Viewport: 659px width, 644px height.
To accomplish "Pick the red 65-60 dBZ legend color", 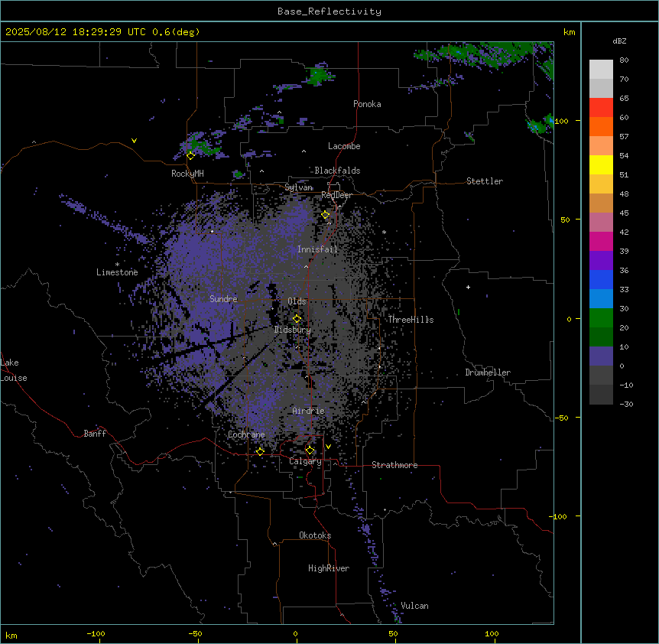I will 601,108.
